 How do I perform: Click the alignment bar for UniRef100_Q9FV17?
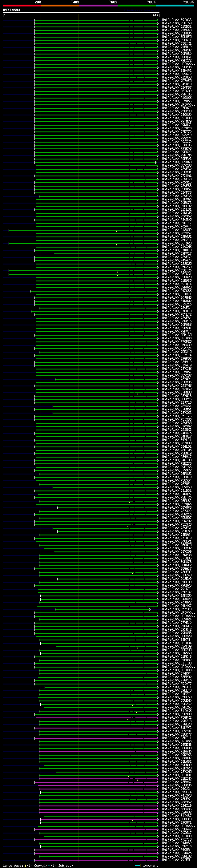click(106, 254)
